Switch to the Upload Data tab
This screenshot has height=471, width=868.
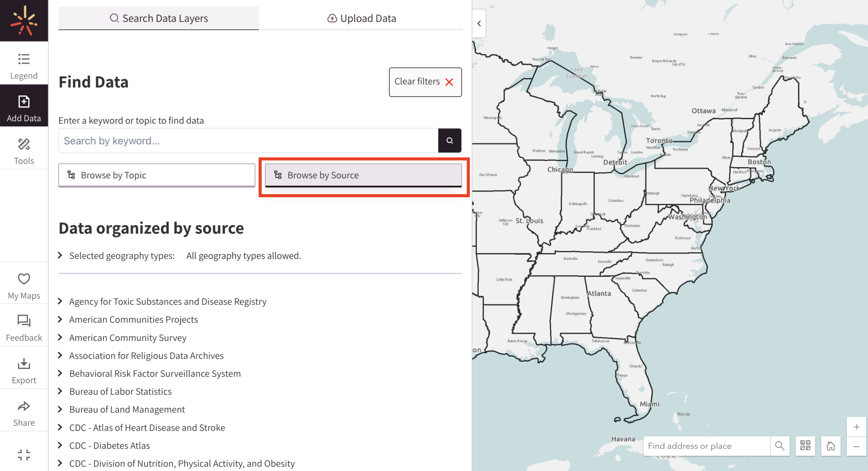[362, 18]
